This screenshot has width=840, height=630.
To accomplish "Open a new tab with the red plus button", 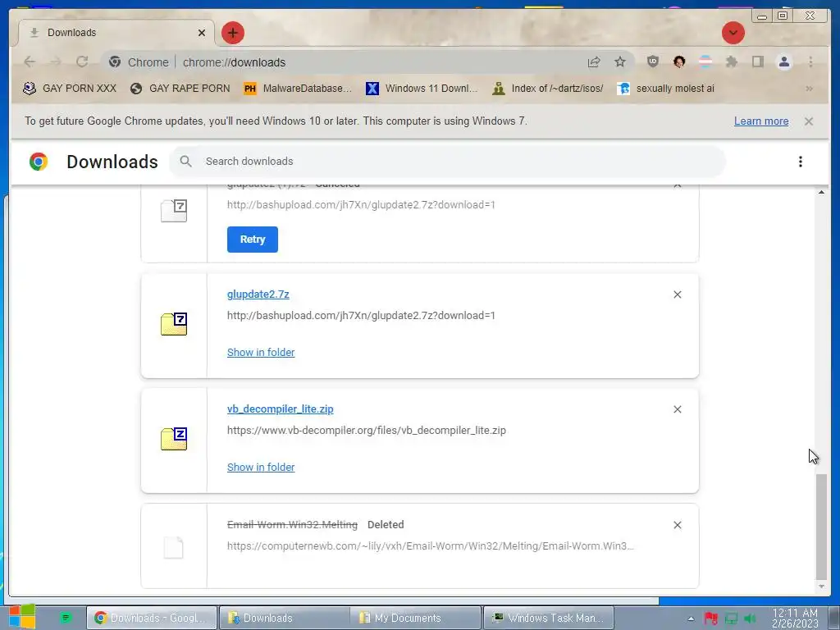I will 232,33.
